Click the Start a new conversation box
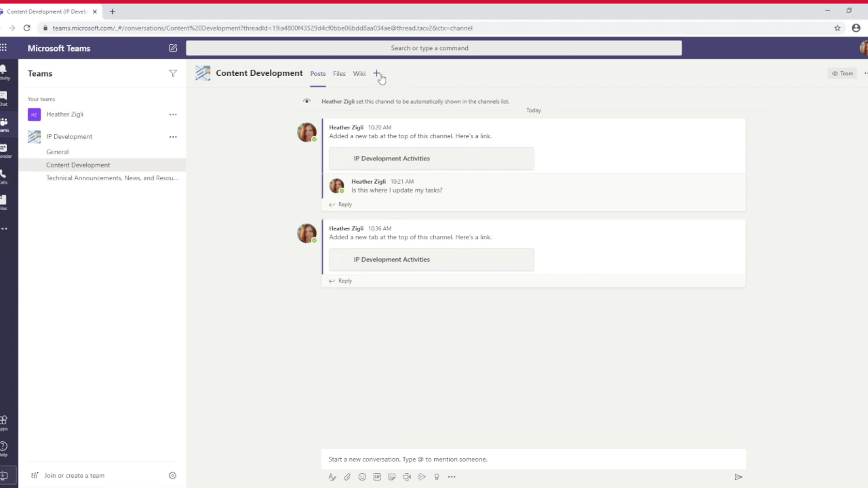 [534, 460]
